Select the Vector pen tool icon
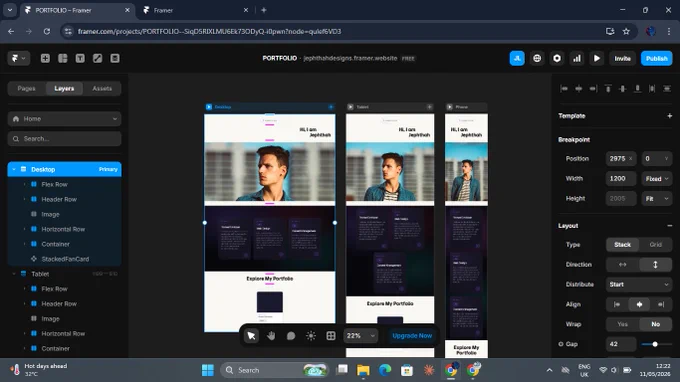Screen dimensions: 680x382 [x=98, y=58]
